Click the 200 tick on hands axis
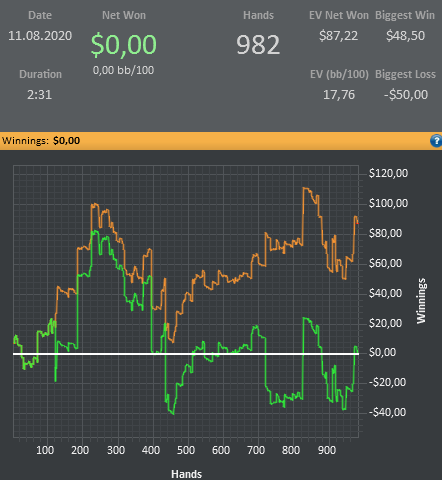The width and height of the screenshot is (442, 480). [80, 450]
